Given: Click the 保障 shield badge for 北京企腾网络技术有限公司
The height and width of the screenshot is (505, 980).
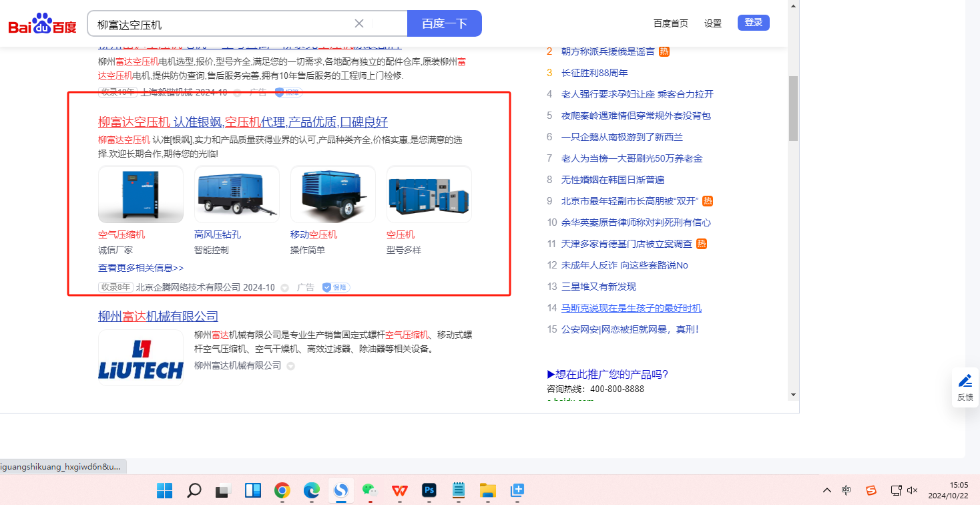Looking at the screenshot, I should 336,287.
